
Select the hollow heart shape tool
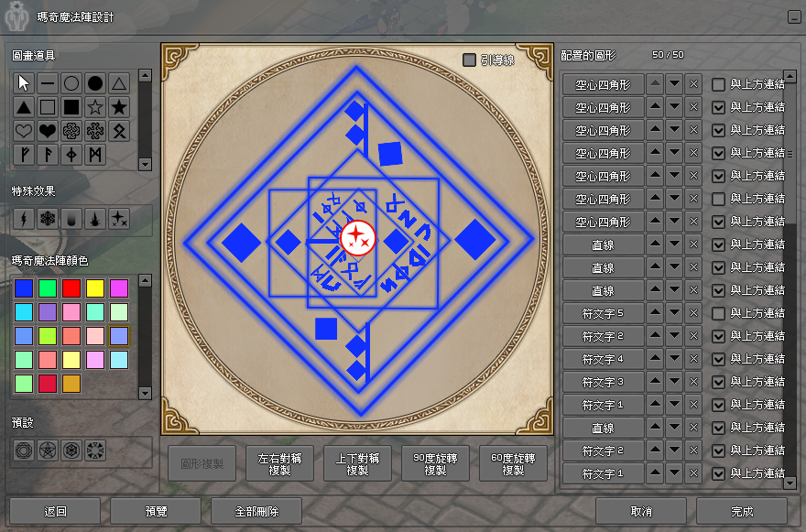(24, 131)
